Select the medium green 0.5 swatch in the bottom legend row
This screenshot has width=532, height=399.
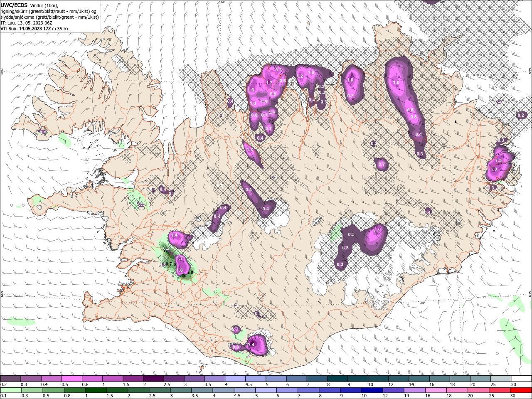53,390
